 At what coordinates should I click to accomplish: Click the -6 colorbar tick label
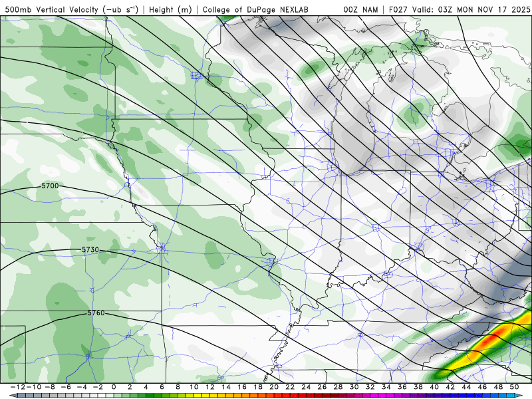pos(65,387)
